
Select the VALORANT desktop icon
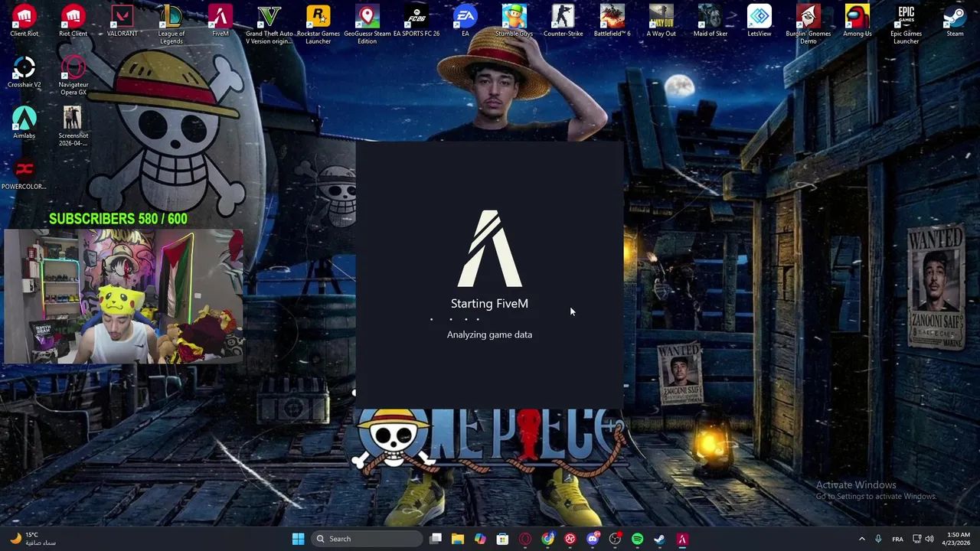[x=122, y=21]
